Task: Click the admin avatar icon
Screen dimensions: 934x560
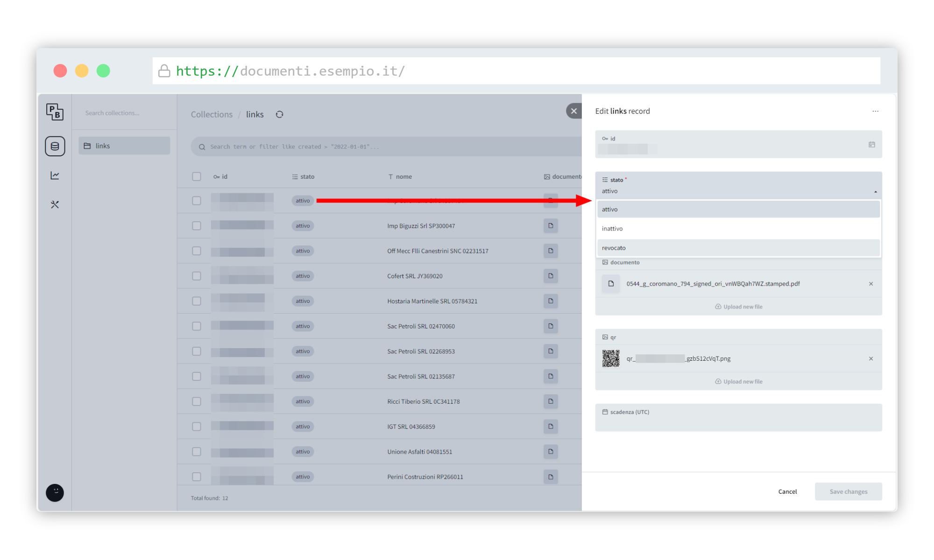Action: pos(55,492)
